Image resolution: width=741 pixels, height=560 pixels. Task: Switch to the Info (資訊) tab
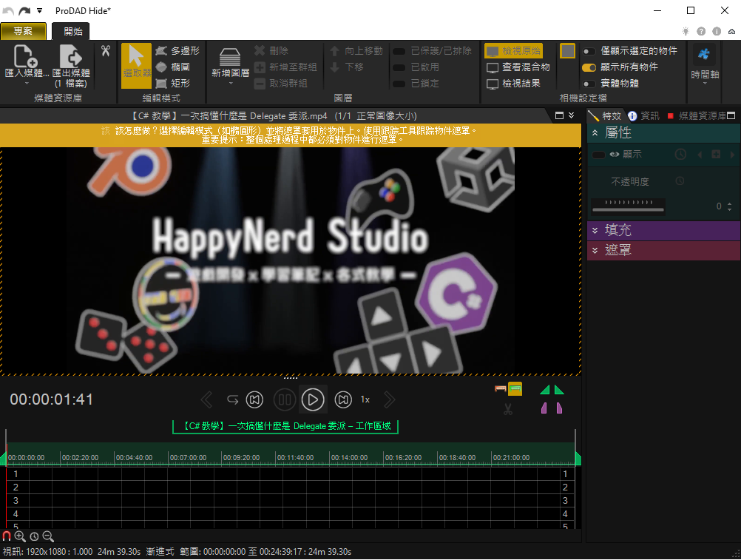pos(643,116)
